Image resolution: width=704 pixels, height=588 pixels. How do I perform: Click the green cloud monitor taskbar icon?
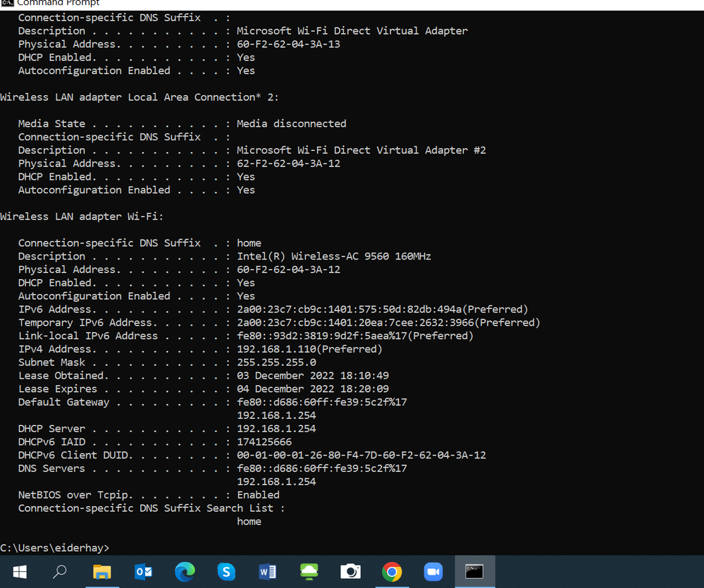click(309, 571)
